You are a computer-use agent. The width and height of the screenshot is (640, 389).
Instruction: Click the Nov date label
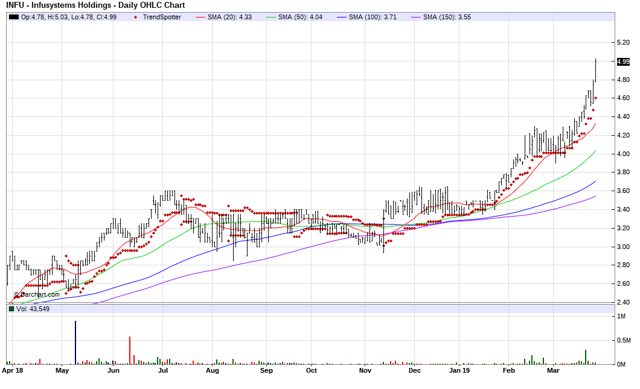(365, 371)
